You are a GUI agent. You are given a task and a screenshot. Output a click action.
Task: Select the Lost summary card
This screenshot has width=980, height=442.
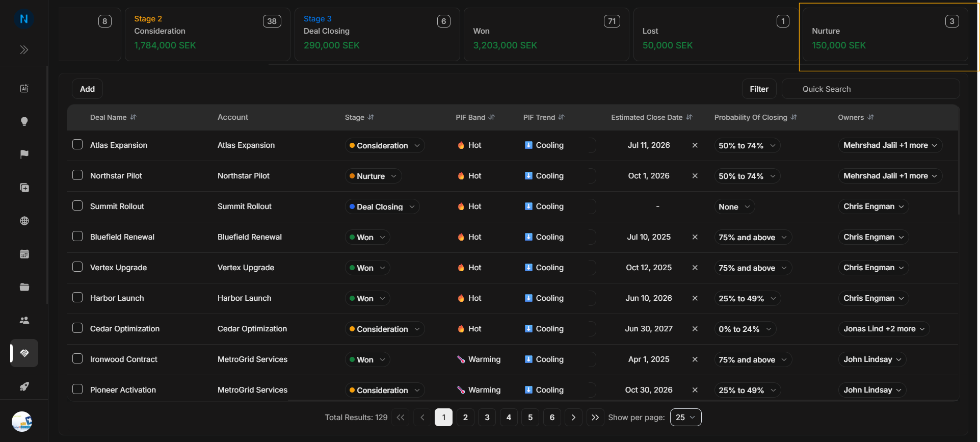pyautogui.click(x=716, y=34)
